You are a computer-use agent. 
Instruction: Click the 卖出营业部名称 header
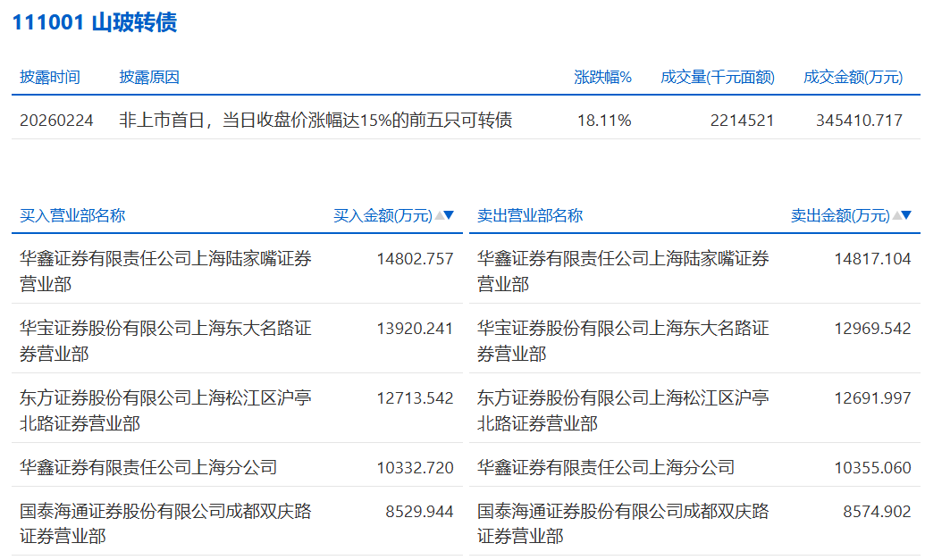click(530, 216)
